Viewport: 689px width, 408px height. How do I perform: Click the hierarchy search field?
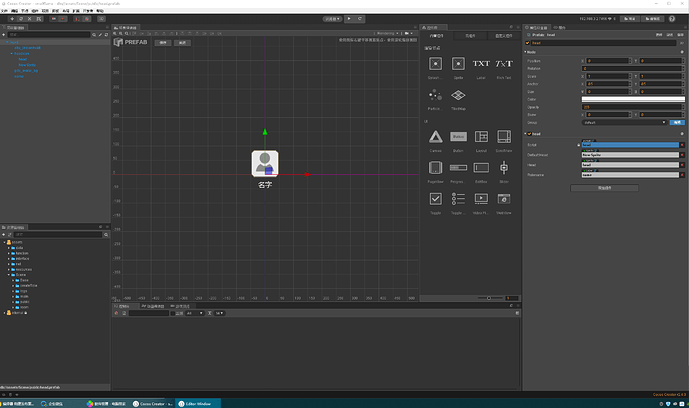coord(49,35)
